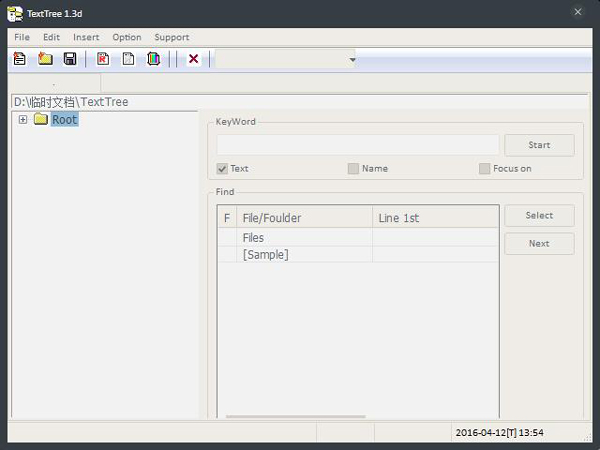
Task: Click the Next button
Action: tap(539, 243)
